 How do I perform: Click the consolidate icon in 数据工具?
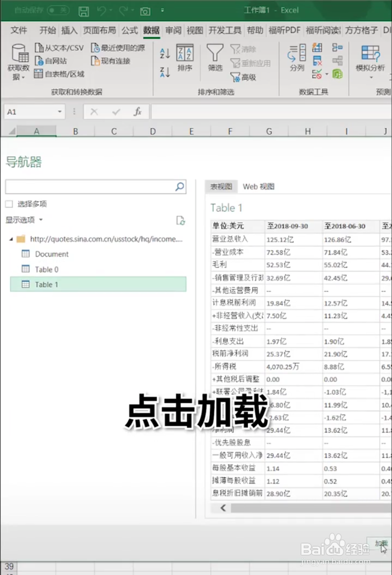pos(337,48)
